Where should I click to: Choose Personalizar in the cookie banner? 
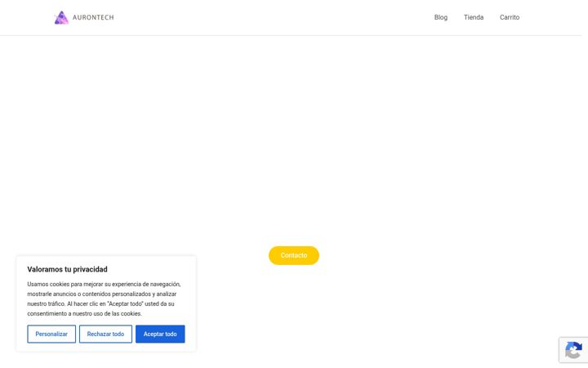(51, 334)
